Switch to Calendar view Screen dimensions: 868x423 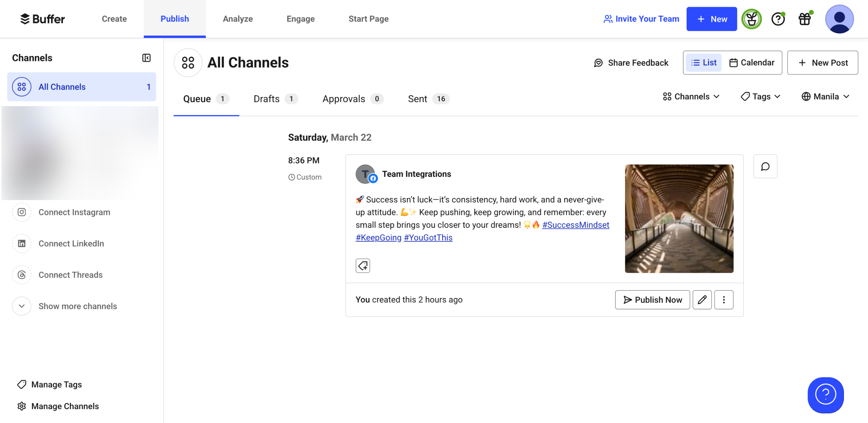[x=752, y=63]
